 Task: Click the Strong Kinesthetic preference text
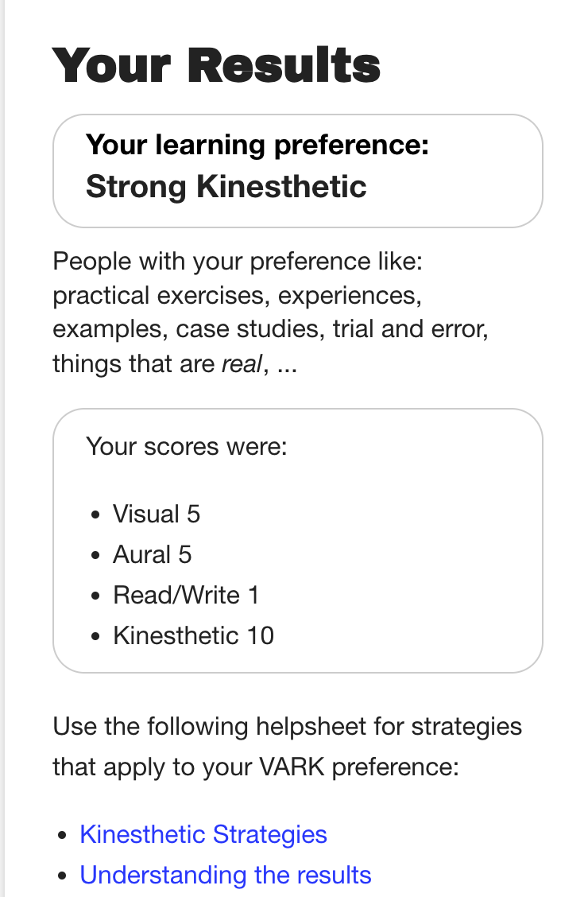click(x=226, y=186)
